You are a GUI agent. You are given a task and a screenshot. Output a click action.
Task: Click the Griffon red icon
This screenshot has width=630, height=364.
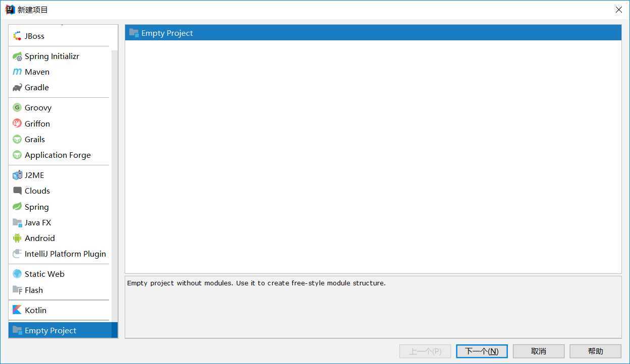click(x=17, y=124)
